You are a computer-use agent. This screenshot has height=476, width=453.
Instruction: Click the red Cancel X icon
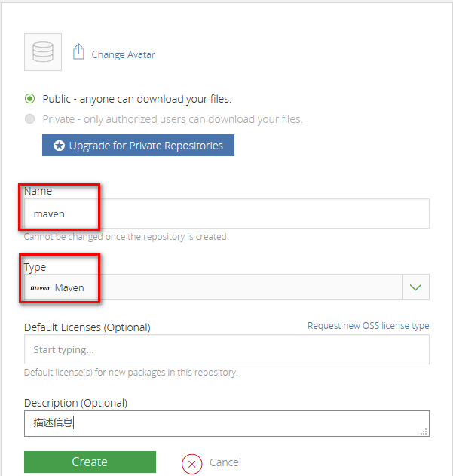click(x=191, y=464)
